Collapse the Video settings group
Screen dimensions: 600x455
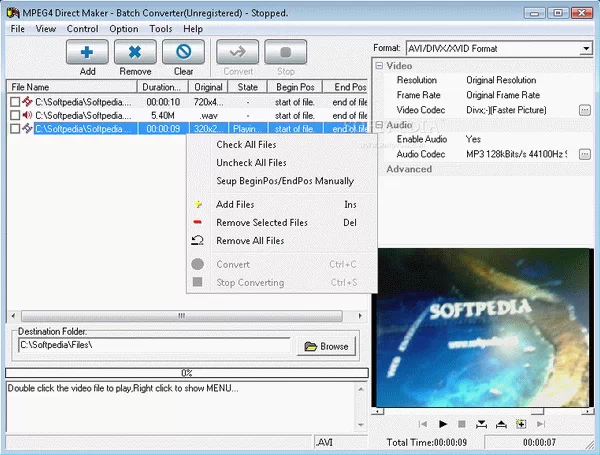click(379, 66)
